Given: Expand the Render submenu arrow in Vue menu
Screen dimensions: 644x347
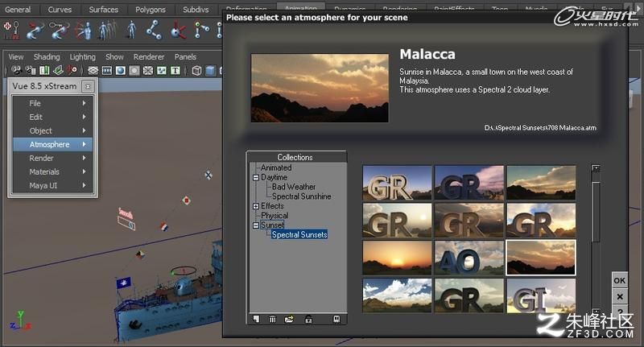Looking at the screenshot, I should 85,158.
